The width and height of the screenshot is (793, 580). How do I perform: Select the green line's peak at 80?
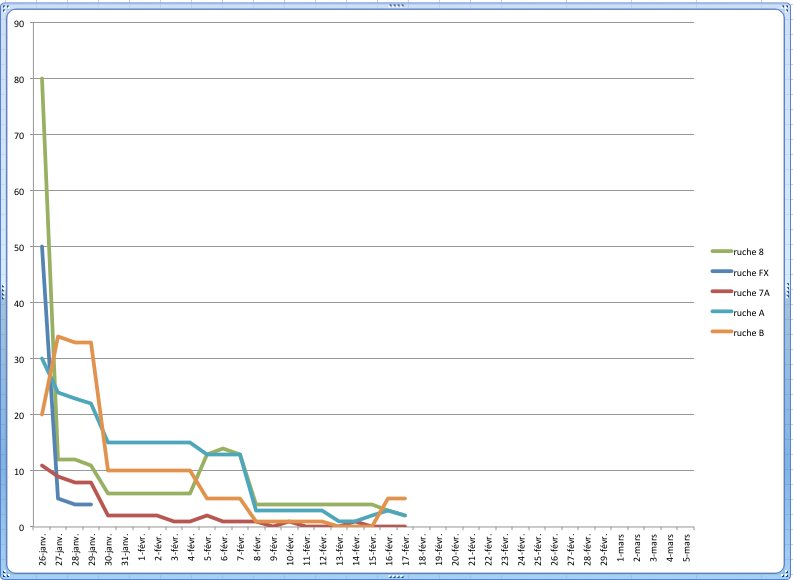[42, 78]
